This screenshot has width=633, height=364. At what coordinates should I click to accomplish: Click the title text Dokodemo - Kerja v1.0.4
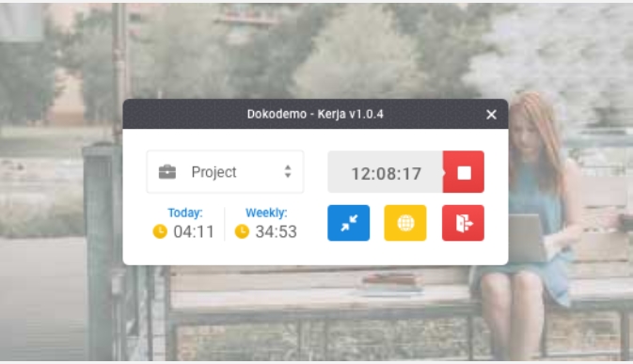click(x=315, y=114)
